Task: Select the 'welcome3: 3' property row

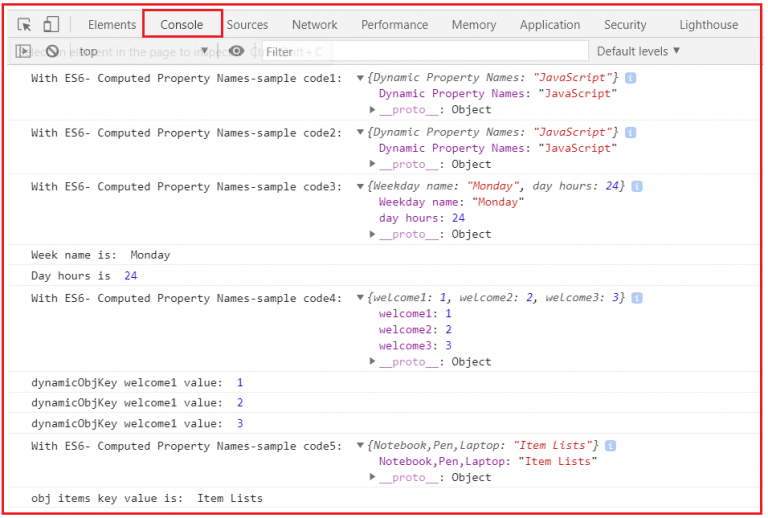Action: coord(415,346)
